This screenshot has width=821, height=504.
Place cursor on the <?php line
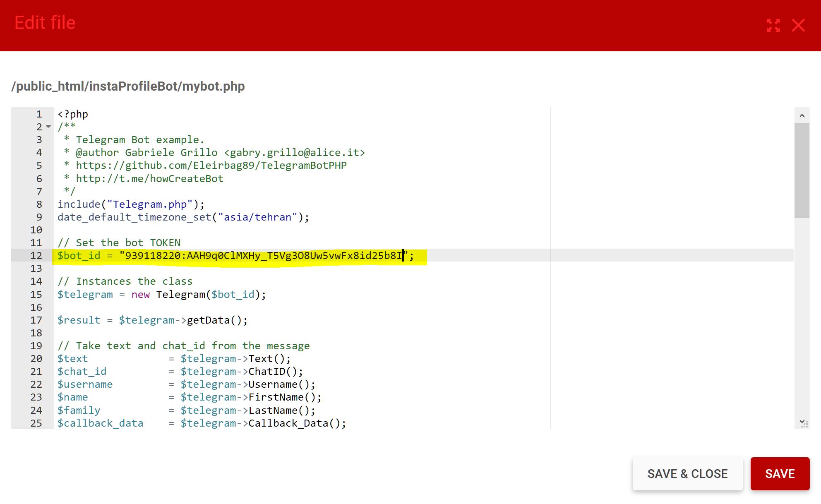(x=73, y=114)
